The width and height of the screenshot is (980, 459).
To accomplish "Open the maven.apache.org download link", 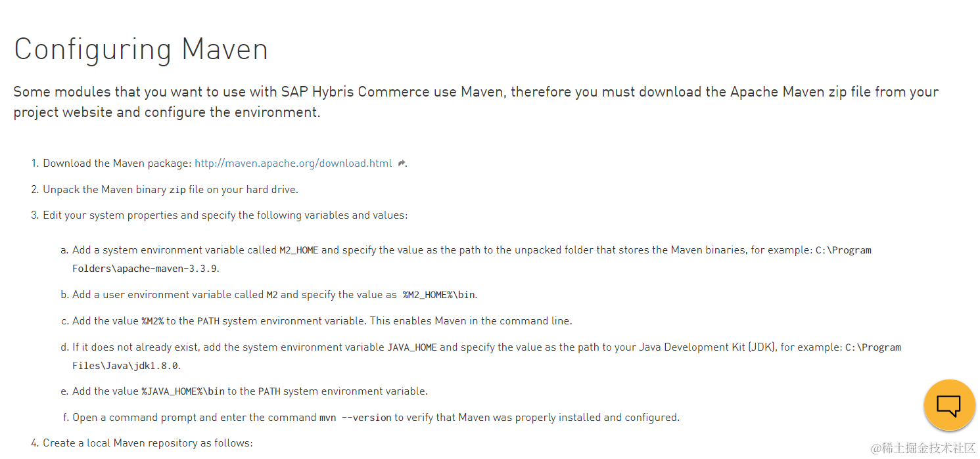I will 293,163.
